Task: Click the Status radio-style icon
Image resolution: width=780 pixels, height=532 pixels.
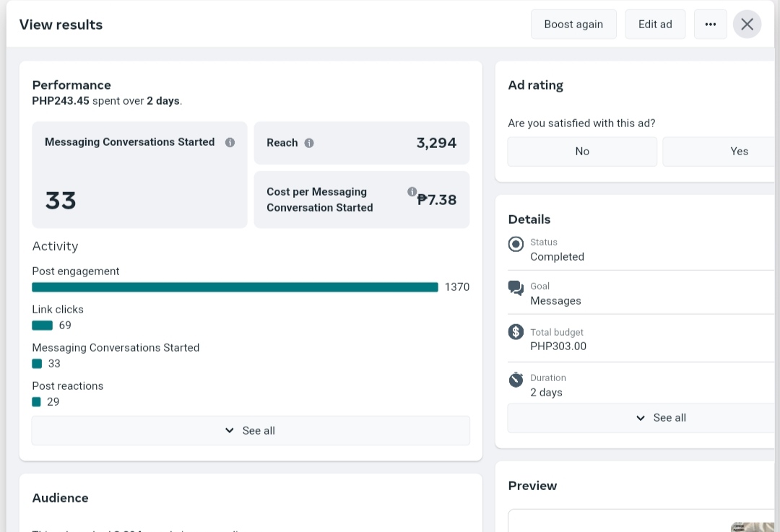Action: pyautogui.click(x=516, y=244)
